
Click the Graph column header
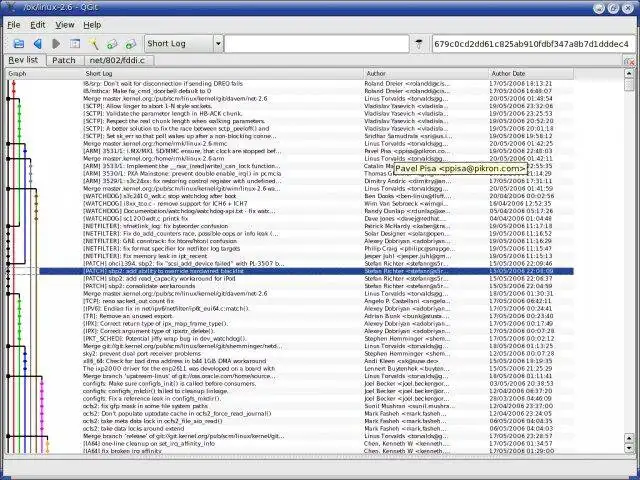tap(42, 73)
